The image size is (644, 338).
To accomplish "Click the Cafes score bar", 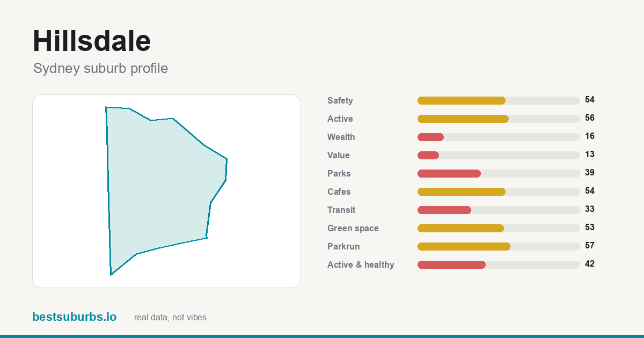I will 499,192.
